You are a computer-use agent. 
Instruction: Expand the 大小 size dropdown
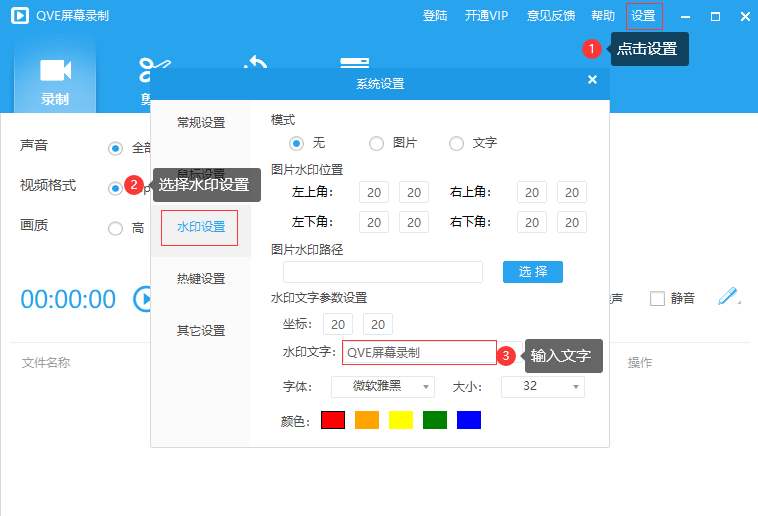pos(542,386)
